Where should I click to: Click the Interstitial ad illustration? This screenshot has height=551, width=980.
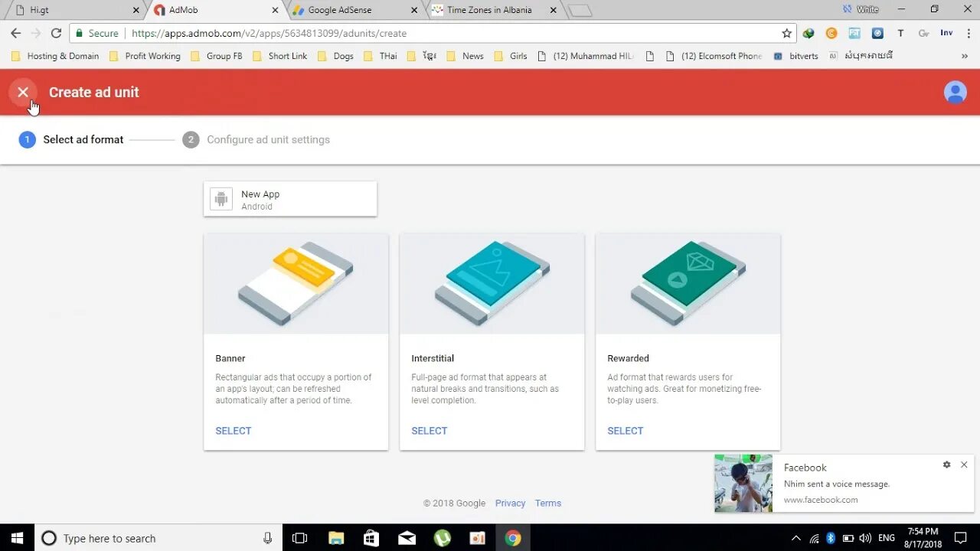tap(492, 284)
